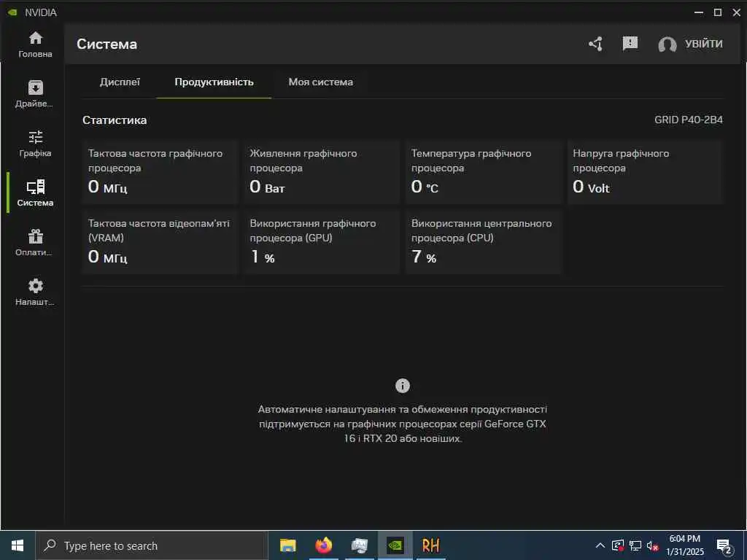Image resolution: width=747 pixels, height=560 pixels.
Task: Click the Статистика heading
Action: click(x=115, y=120)
